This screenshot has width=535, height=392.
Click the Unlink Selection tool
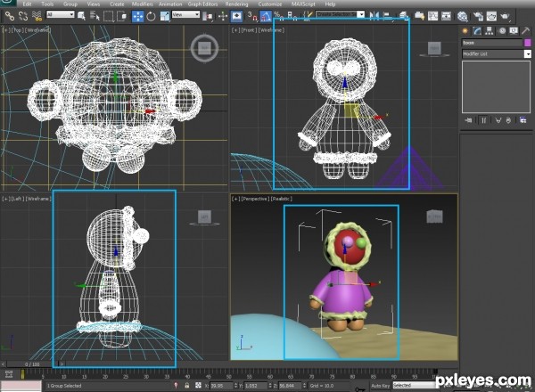(x=23, y=16)
